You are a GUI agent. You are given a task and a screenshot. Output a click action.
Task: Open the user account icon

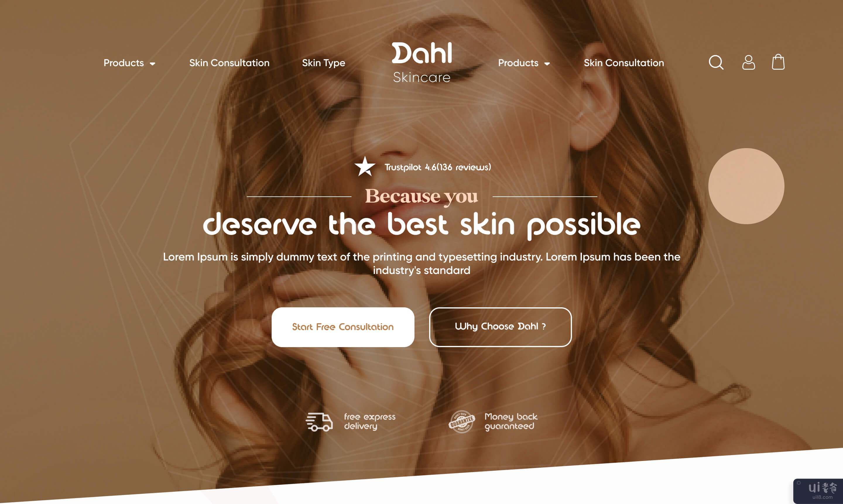pos(748,62)
